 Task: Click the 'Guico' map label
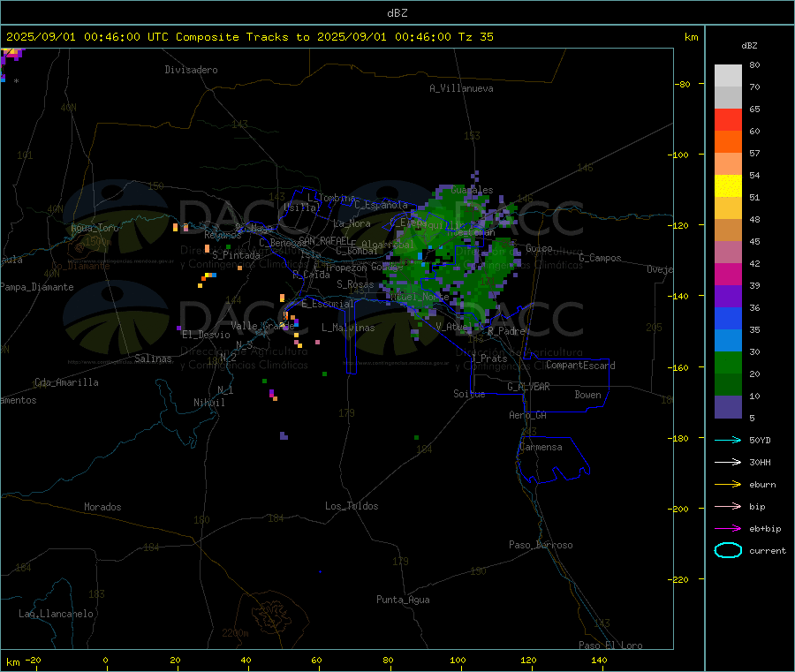[x=539, y=248]
